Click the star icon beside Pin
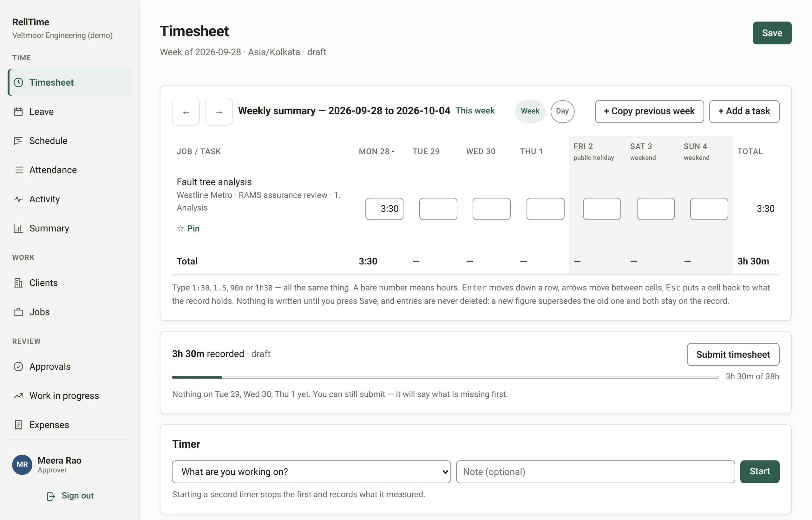 pyautogui.click(x=180, y=229)
